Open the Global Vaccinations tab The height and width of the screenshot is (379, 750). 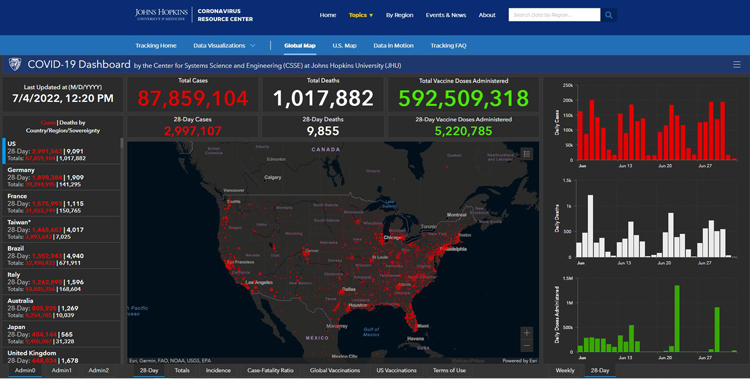click(x=335, y=370)
